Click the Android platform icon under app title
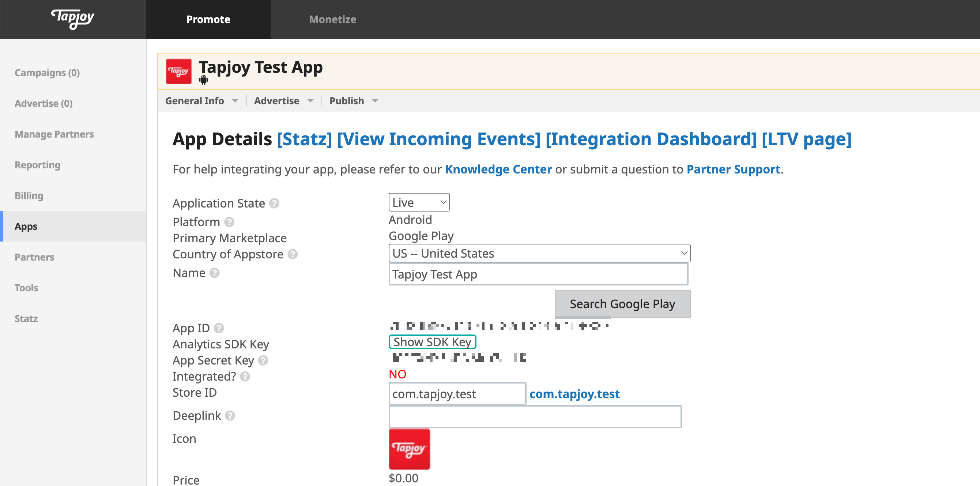980x486 pixels. click(x=204, y=80)
